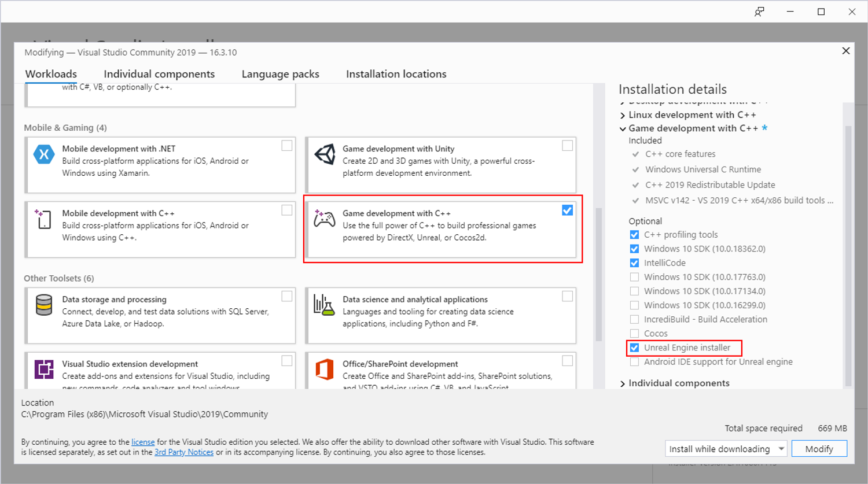This screenshot has height=484, width=868.
Task: Check Data storage and processing workload
Action: tap(287, 297)
